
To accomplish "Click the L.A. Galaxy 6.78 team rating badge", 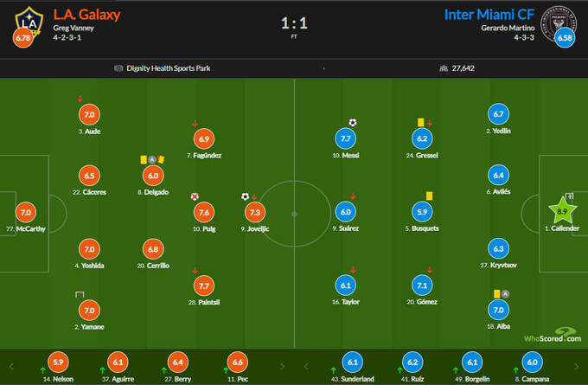I will (x=21, y=39).
